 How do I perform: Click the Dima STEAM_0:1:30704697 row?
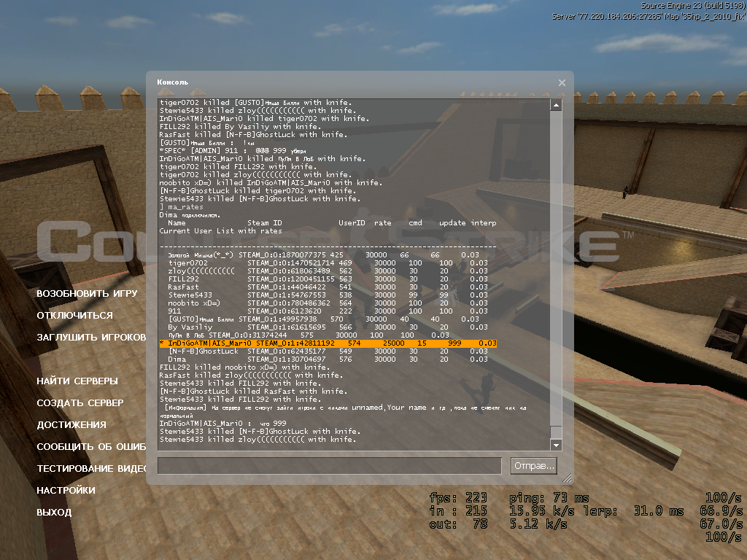[328, 359]
